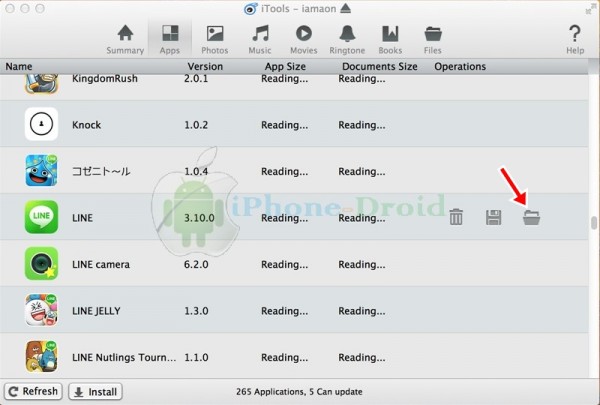Click the Operations column header
600x405 pixels.
[460, 67]
